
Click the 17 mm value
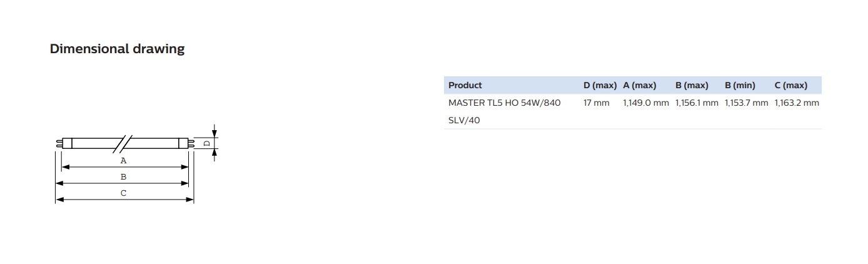596,103
